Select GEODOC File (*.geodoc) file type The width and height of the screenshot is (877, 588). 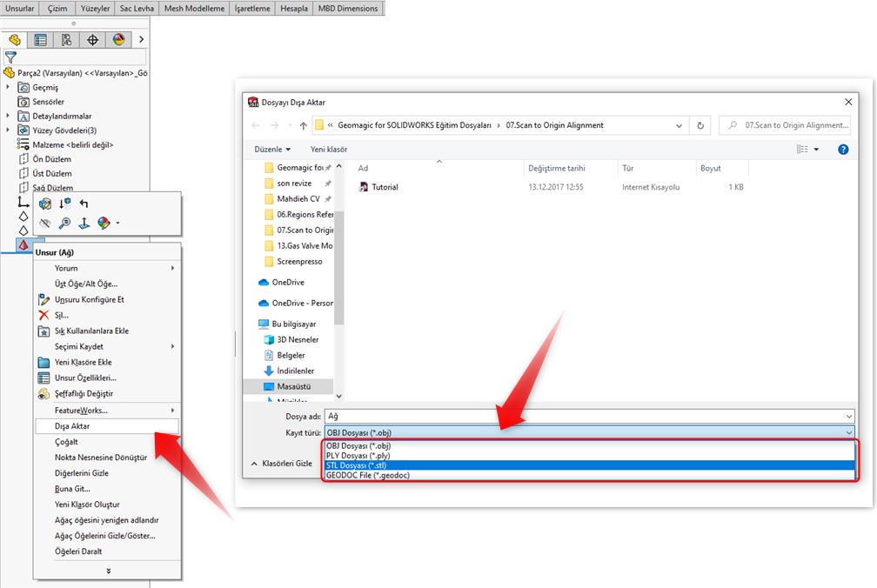tap(590, 475)
